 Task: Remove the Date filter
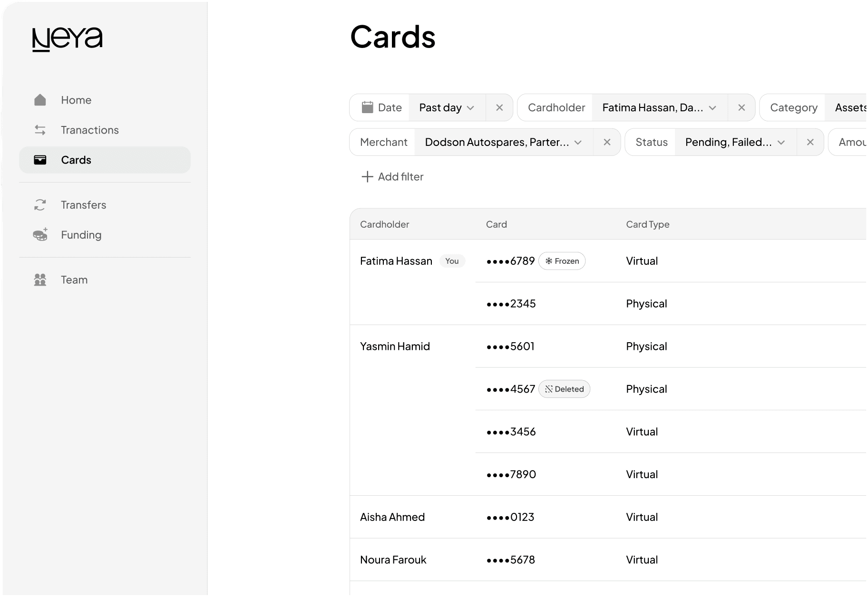click(x=499, y=107)
